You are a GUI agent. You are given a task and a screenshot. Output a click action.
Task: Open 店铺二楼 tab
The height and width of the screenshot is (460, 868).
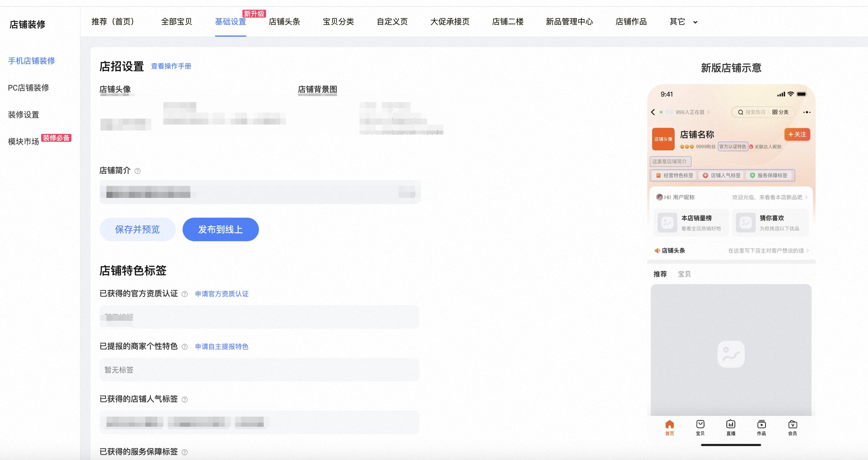(x=508, y=22)
